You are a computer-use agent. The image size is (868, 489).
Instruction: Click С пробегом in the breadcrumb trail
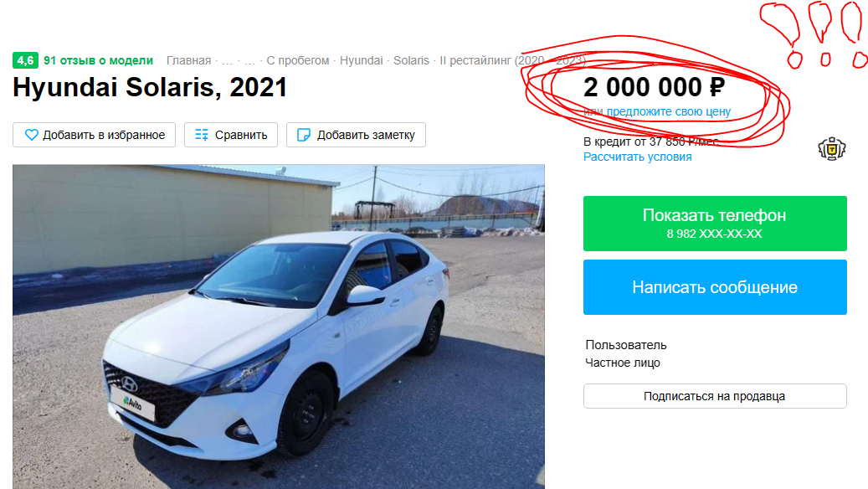point(298,60)
